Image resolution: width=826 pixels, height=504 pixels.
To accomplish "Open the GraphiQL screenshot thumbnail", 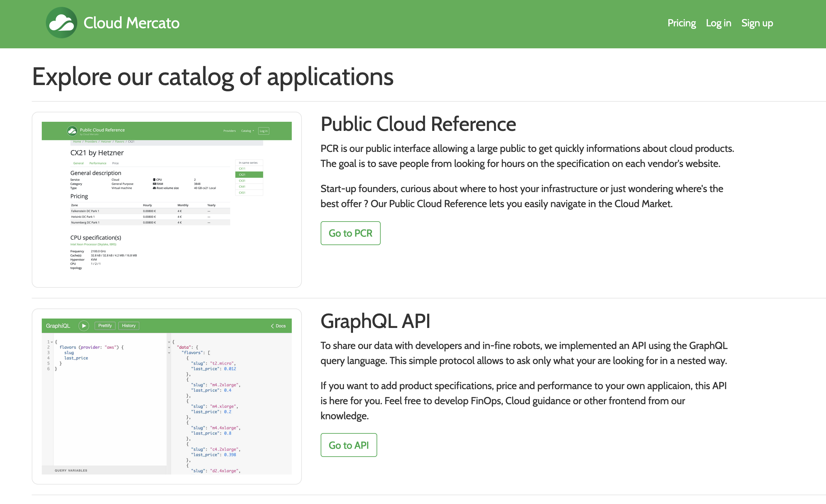I will [x=166, y=396].
